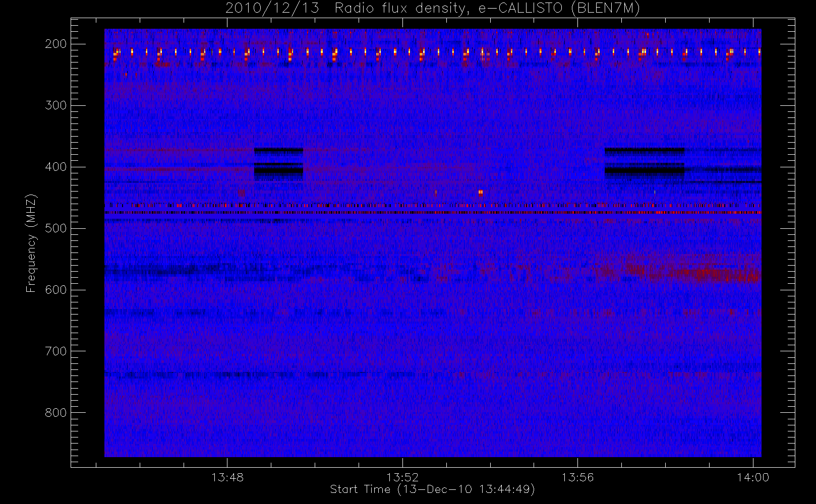Click the Start Time axis label

pos(432,489)
